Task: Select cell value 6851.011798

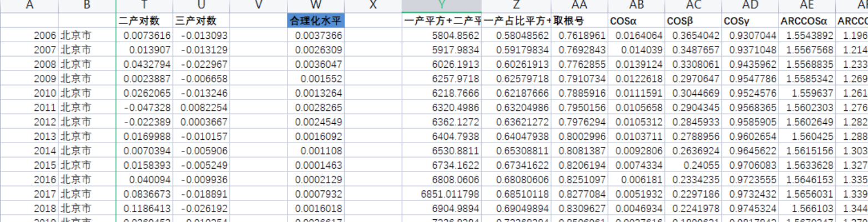Action: (x=442, y=194)
